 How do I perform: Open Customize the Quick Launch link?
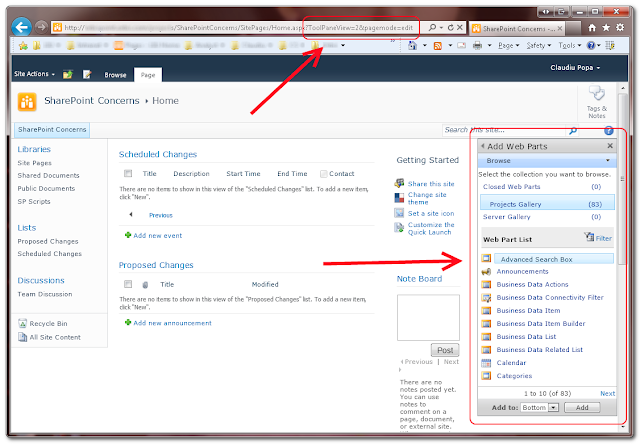click(431, 229)
